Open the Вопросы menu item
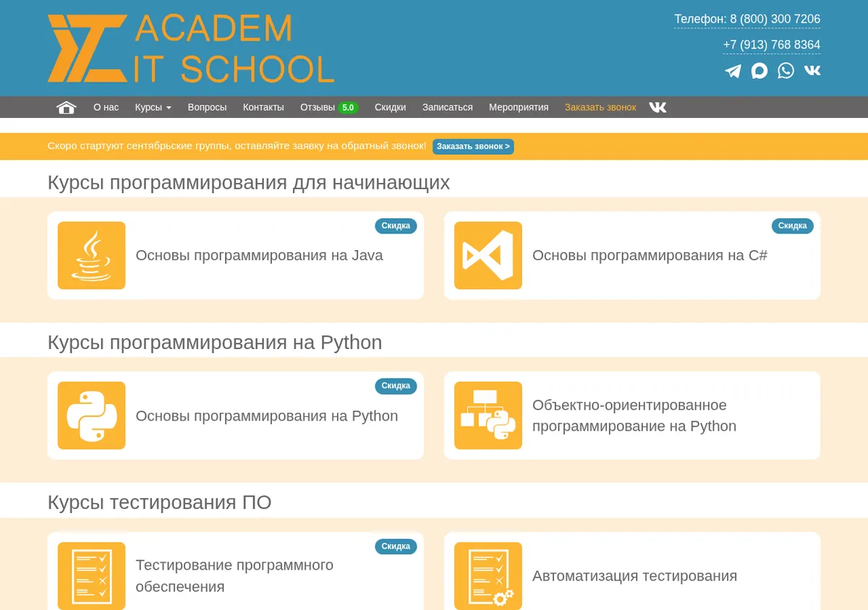 (207, 107)
